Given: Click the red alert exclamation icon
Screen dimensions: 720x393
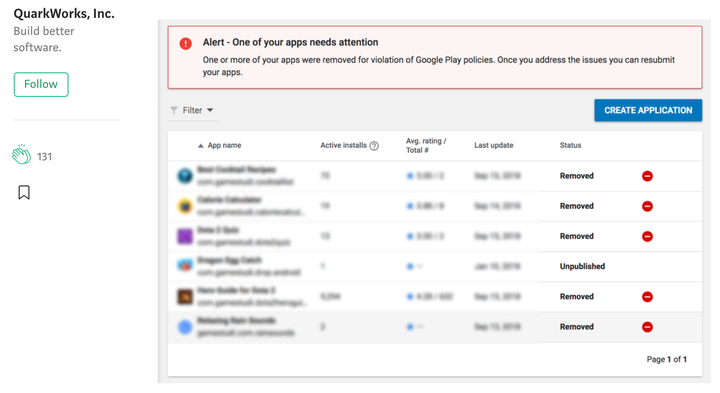Looking at the screenshot, I should click(186, 44).
